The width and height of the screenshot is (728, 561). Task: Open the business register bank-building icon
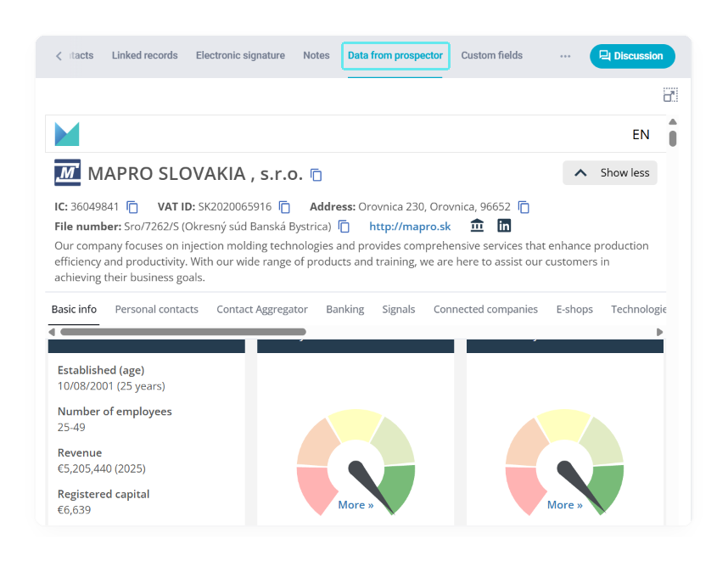(477, 226)
